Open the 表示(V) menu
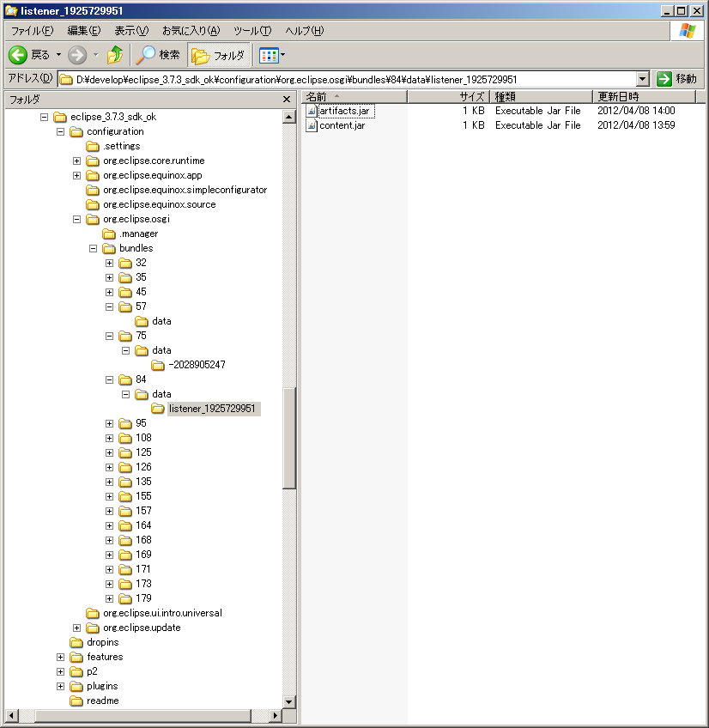The width and height of the screenshot is (709, 728). click(x=131, y=31)
